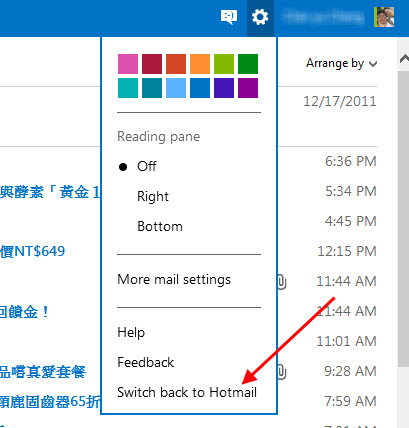Screen dimensions: 409x428
Task: Choose the pink color swatch
Action: click(128, 64)
